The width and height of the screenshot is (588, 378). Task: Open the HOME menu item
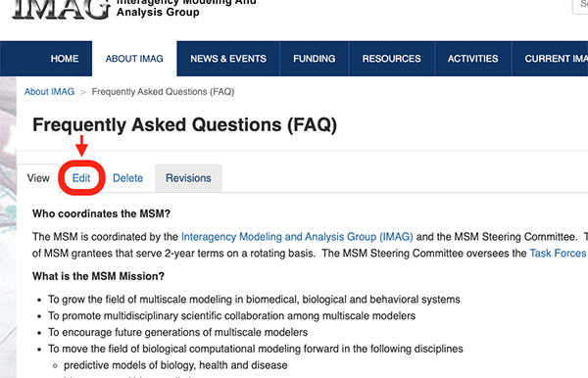point(65,59)
